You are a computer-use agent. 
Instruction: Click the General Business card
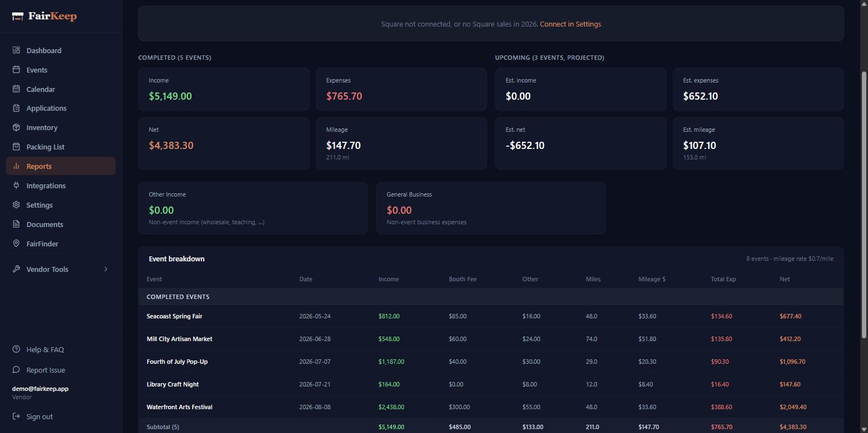pyautogui.click(x=491, y=208)
